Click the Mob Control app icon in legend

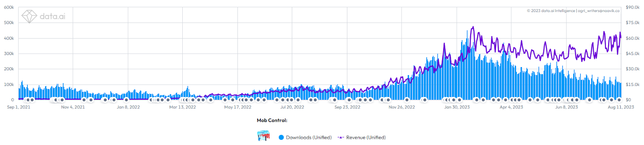coord(264,136)
